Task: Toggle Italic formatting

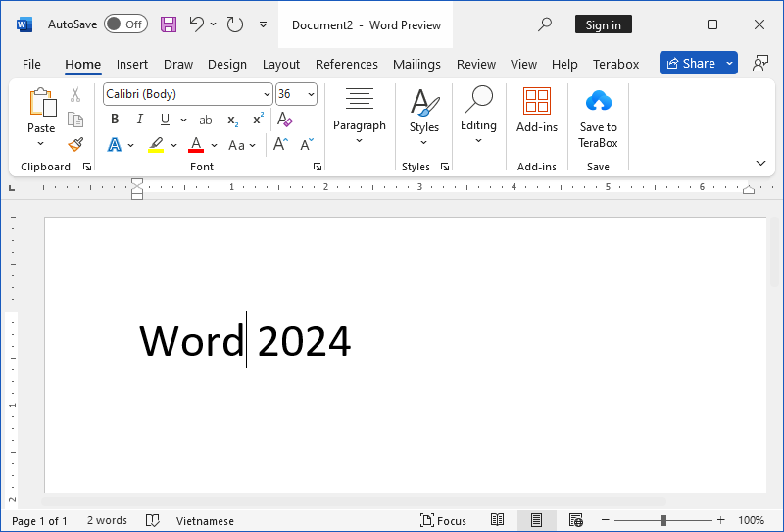Action: point(139,120)
